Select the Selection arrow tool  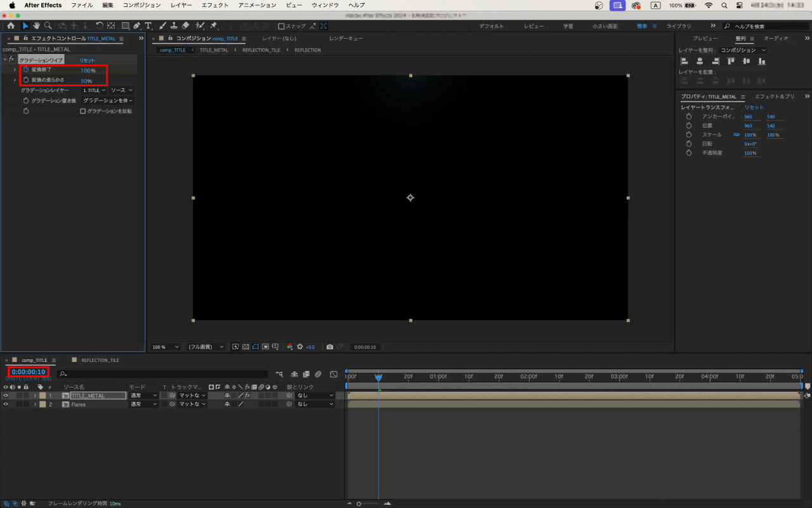25,26
